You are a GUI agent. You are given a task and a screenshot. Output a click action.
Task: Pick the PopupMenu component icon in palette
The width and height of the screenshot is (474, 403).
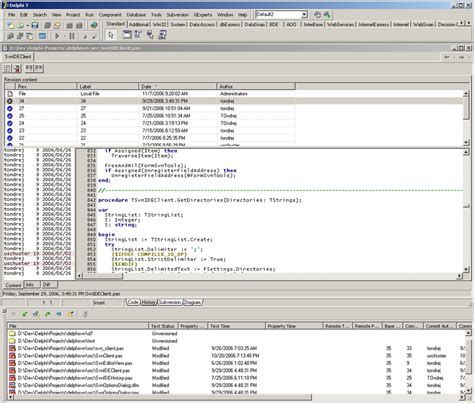coord(150,35)
